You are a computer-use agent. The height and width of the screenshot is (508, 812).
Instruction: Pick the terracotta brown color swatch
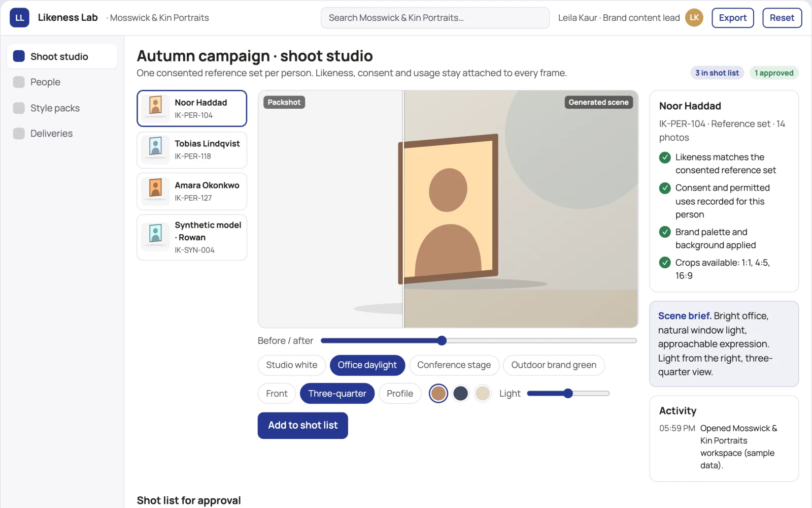(x=438, y=393)
